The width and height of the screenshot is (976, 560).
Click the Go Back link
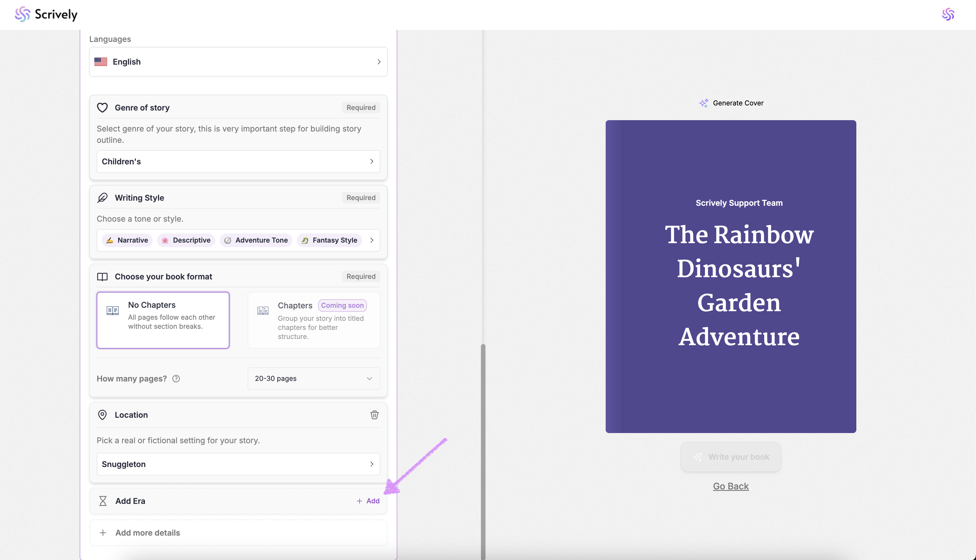tap(730, 486)
